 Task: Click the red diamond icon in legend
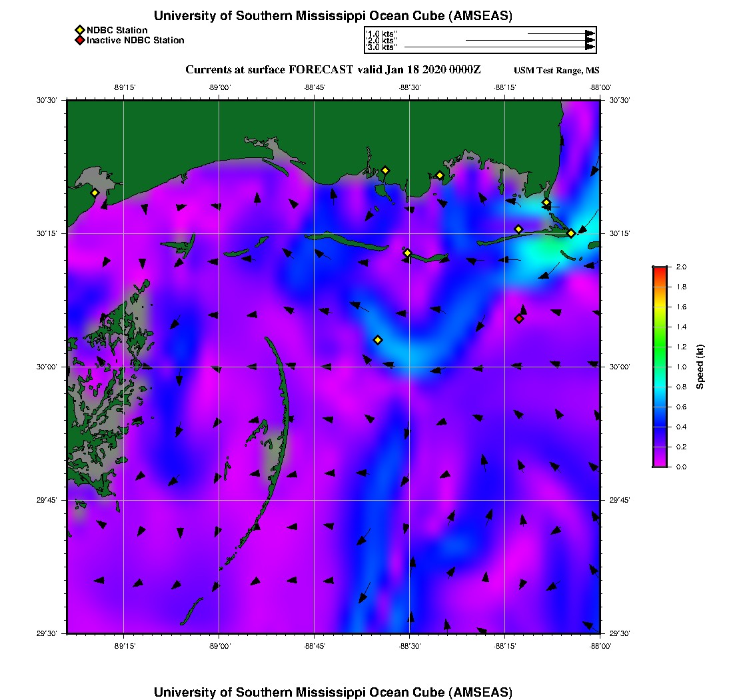pos(79,41)
